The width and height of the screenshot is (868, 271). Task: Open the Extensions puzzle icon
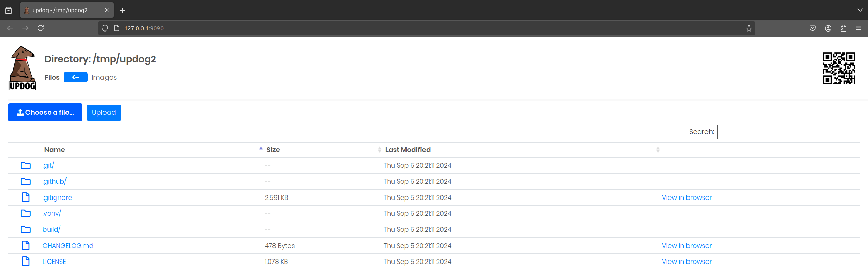pyautogui.click(x=843, y=28)
